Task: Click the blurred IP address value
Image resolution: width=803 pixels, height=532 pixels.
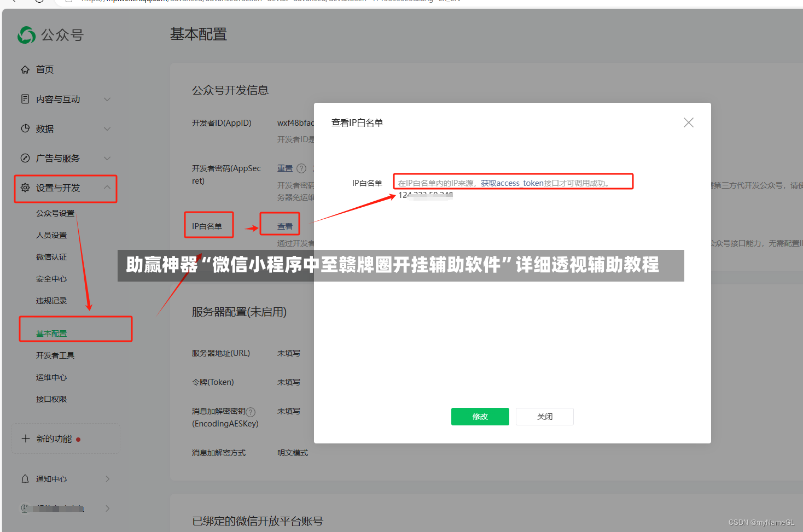Action: coord(426,195)
